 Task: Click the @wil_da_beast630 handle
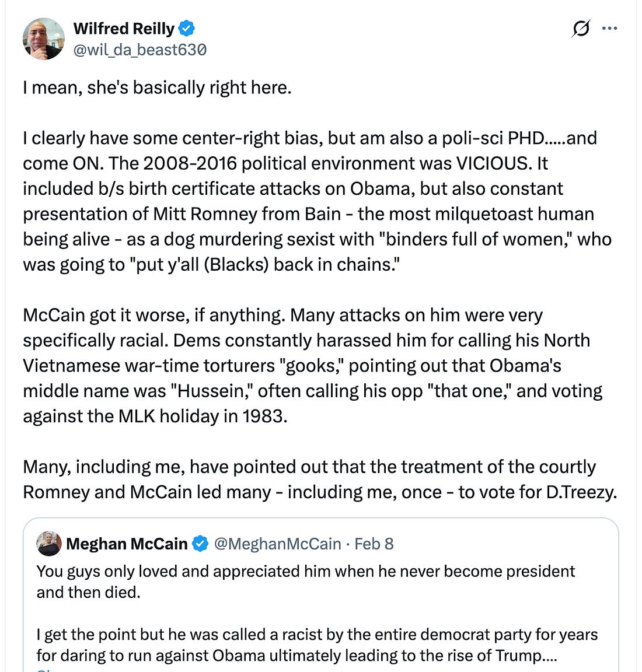[140, 50]
